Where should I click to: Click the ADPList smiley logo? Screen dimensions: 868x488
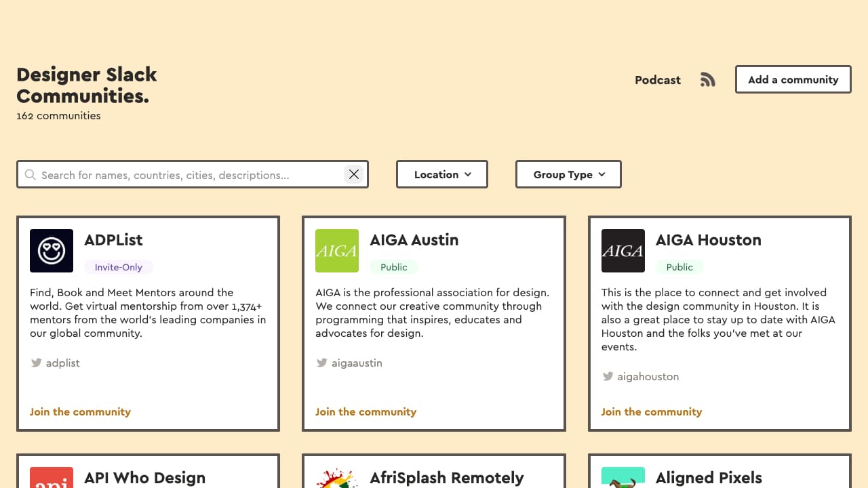(x=52, y=251)
